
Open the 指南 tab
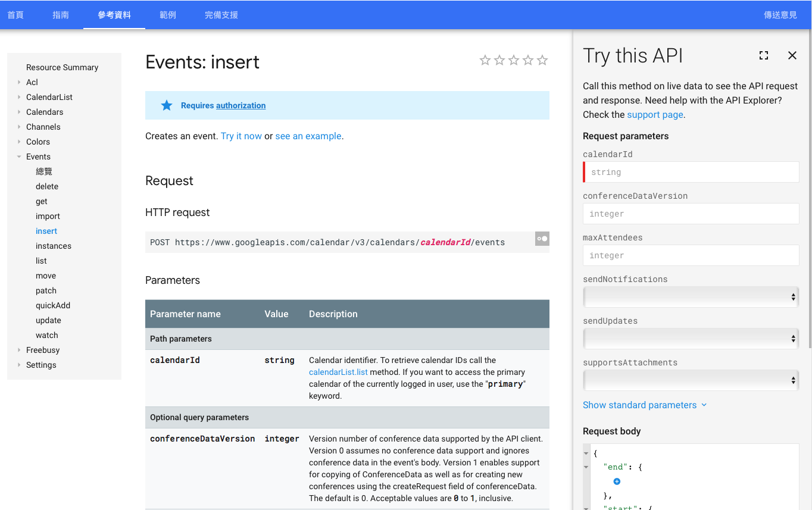(x=61, y=15)
